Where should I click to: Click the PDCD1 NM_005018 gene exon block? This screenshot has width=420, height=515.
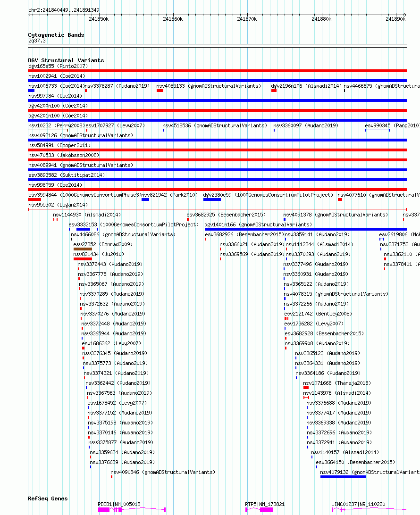[104, 509]
